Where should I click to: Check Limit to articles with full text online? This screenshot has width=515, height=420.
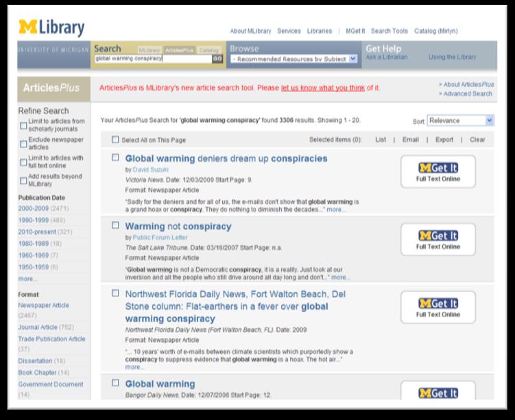pyautogui.click(x=23, y=162)
